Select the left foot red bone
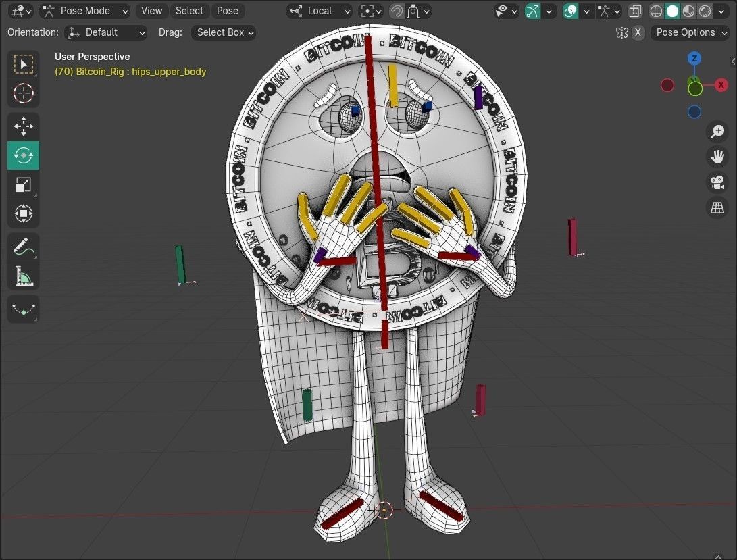This screenshot has width=737, height=560. coord(342,513)
